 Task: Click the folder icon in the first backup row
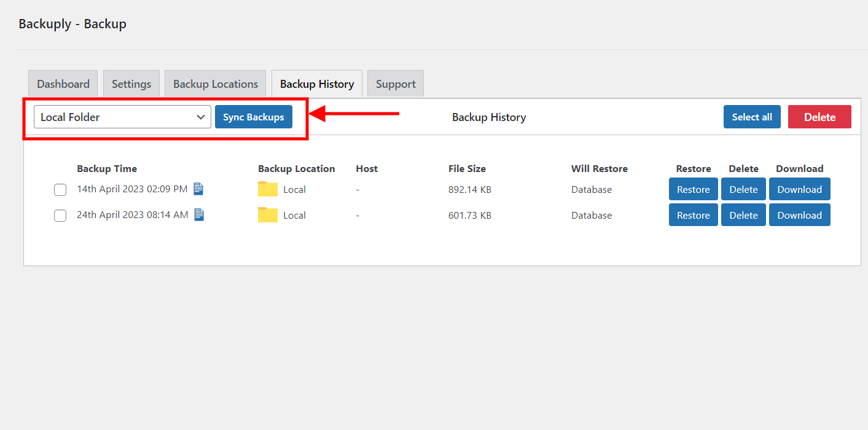tap(267, 189)
